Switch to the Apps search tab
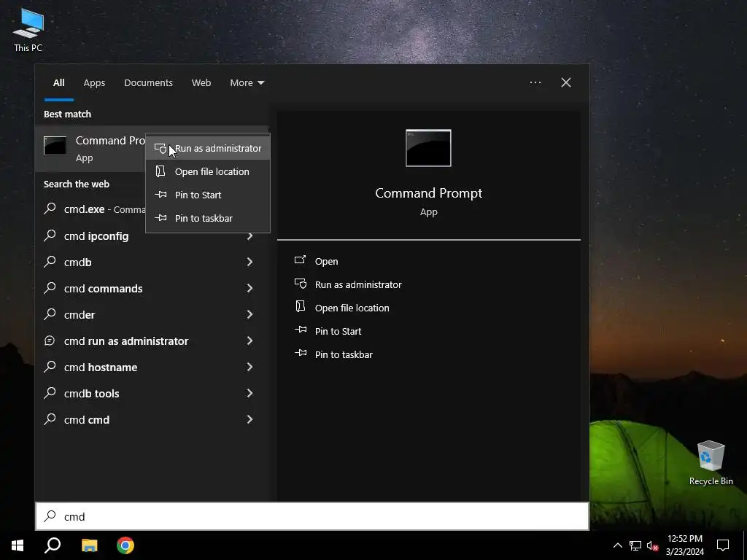Screen dimensions: 747x560 pyautogui.click(x=94, y=83)
